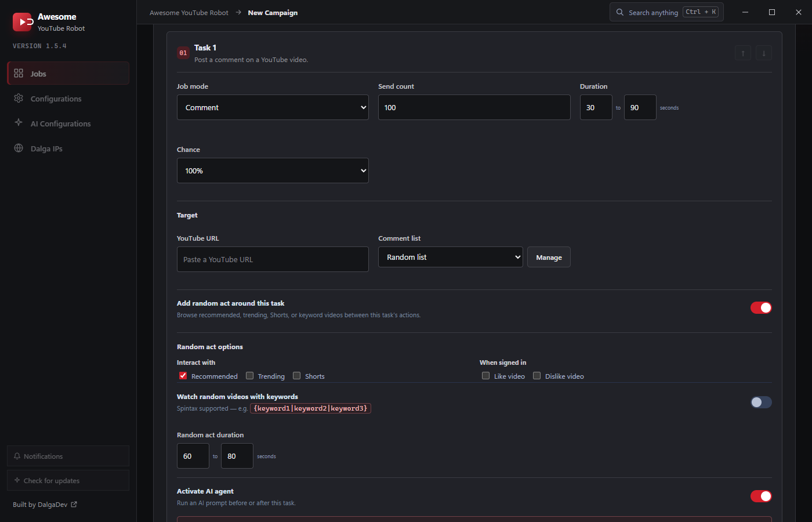
Task: Minimize the application window
Action: tap(745, 12)
